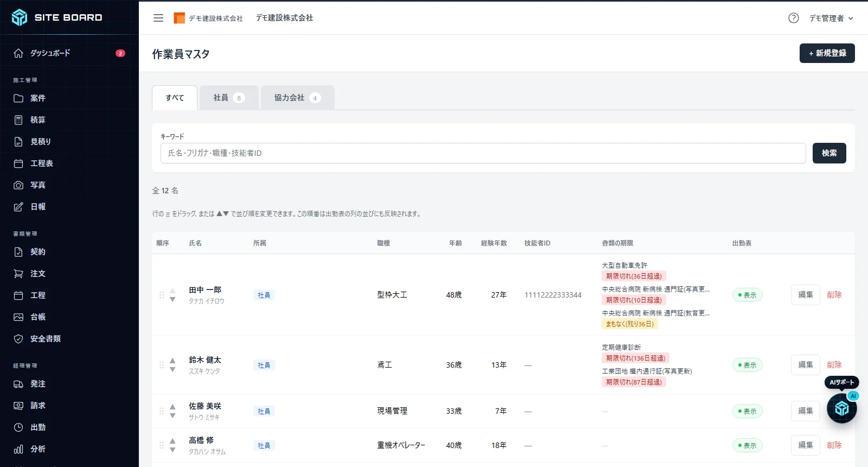868x467 pixels.
Task: Open 積算 calculator icon in sidebar
Action: (18, 120)
